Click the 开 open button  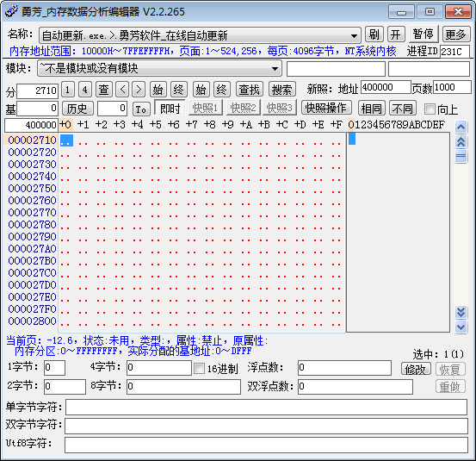(396, 34)
